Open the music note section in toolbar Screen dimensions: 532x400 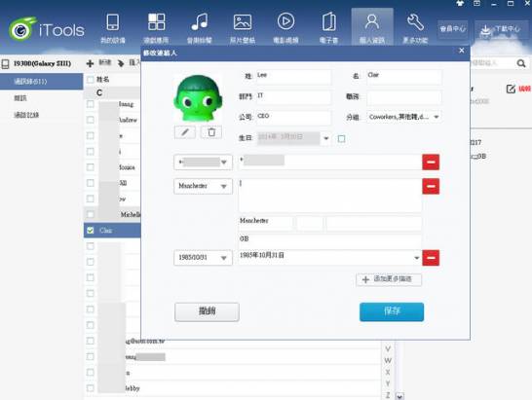(200, 28)
